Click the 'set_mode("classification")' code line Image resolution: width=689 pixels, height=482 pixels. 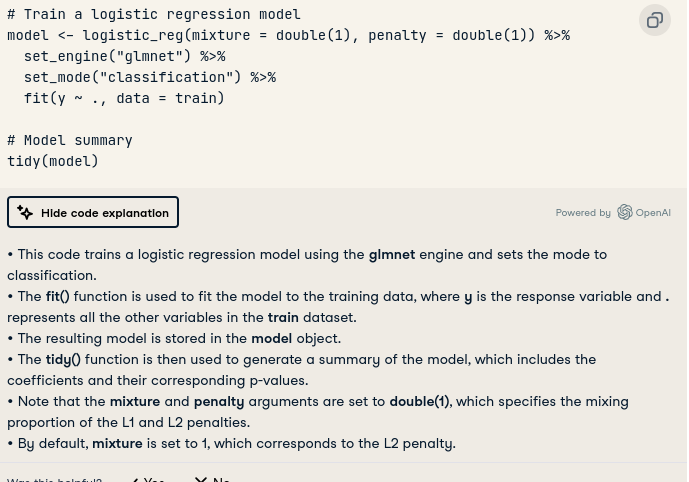[150, 77]
